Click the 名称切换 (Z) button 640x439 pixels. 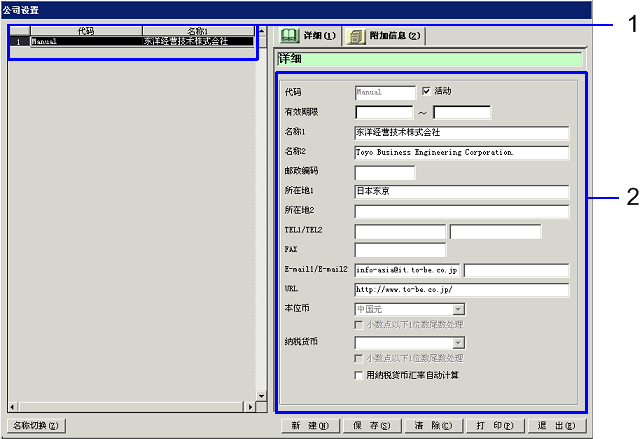tap(36, 426)
